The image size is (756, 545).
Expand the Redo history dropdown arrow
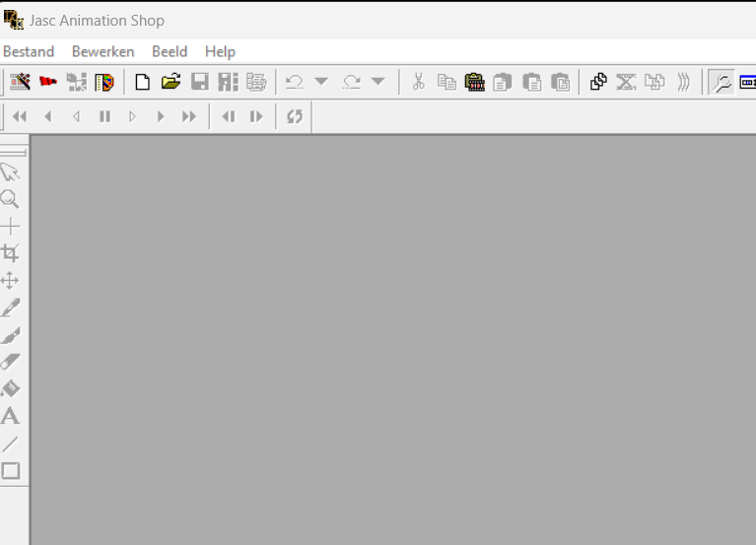[378, 82]
